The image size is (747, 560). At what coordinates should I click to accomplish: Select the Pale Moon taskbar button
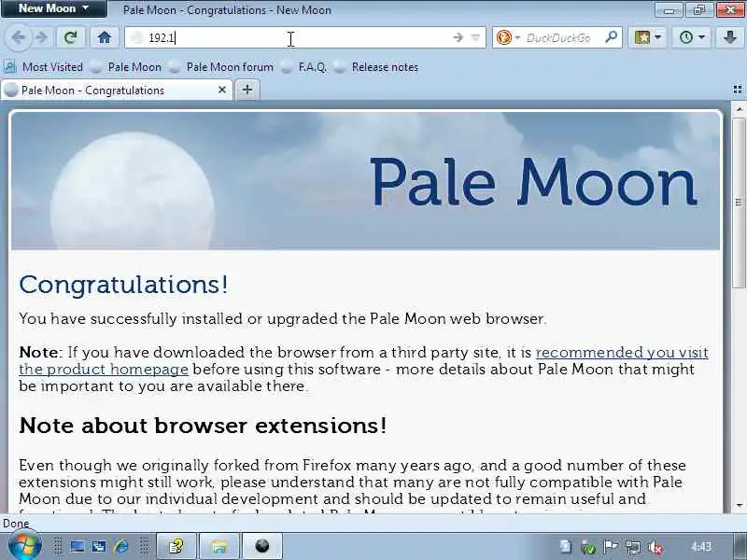262,546
